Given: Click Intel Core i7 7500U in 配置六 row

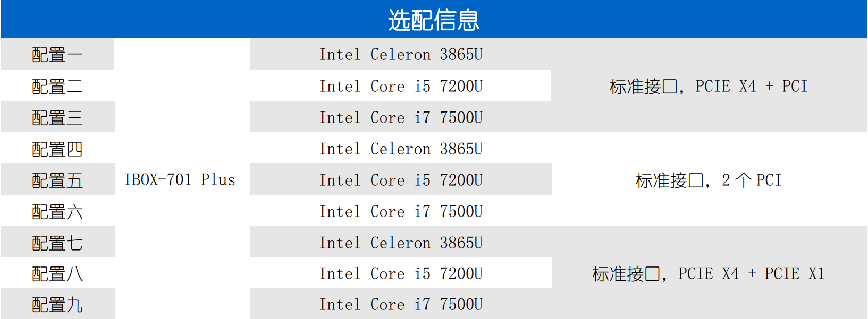Looking at the screenshot, I should [401, 211].
